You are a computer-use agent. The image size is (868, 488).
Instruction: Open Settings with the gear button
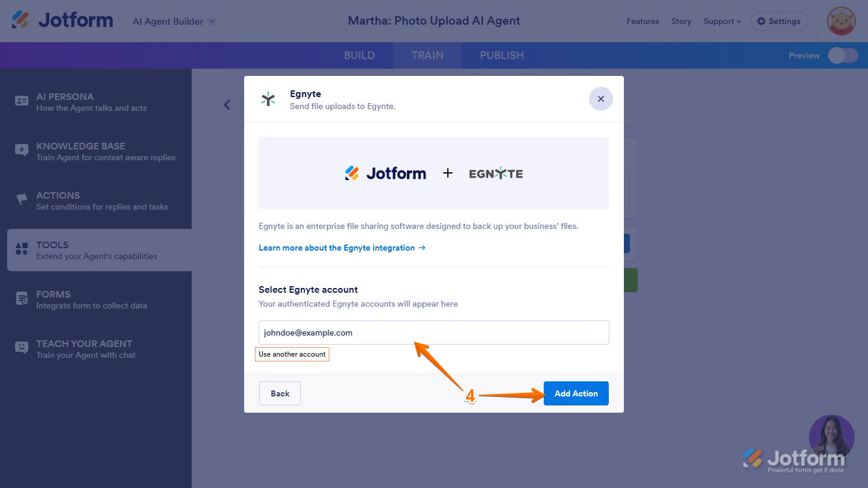(779, 21)
